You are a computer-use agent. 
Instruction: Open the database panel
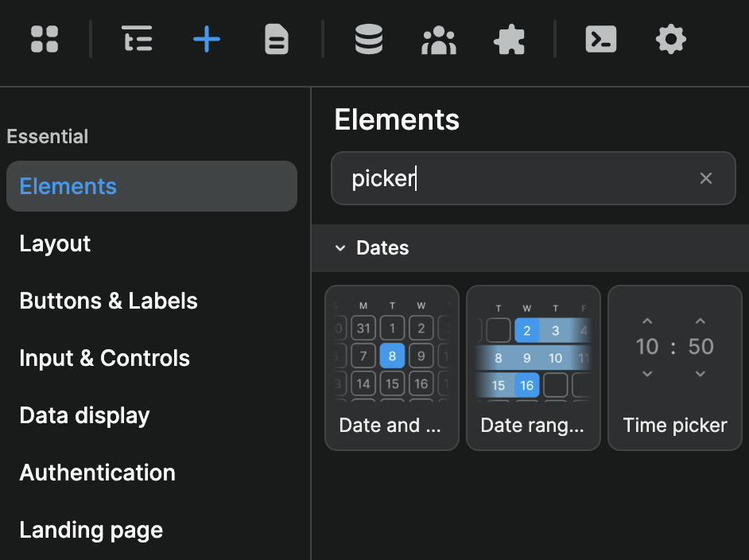pos(368,39)
